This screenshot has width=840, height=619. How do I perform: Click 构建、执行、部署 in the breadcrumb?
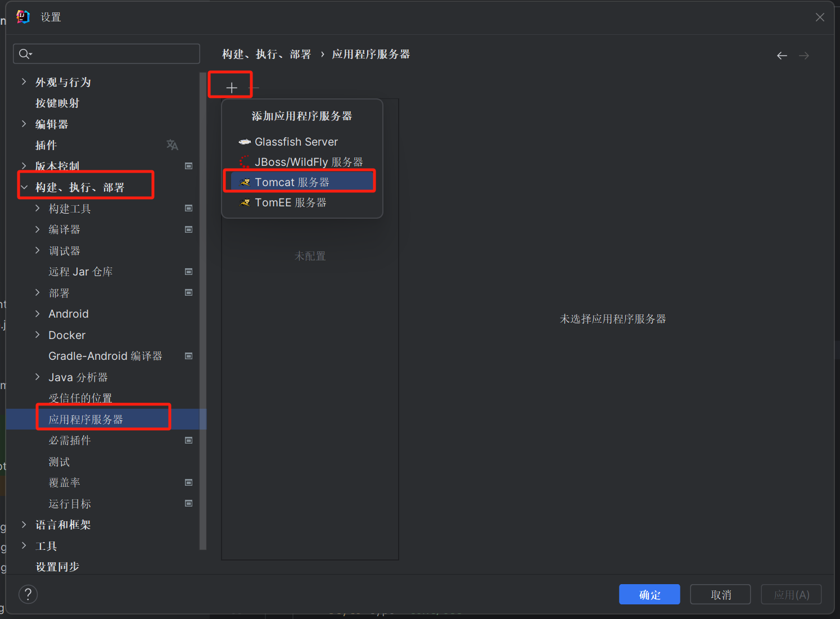267,54
